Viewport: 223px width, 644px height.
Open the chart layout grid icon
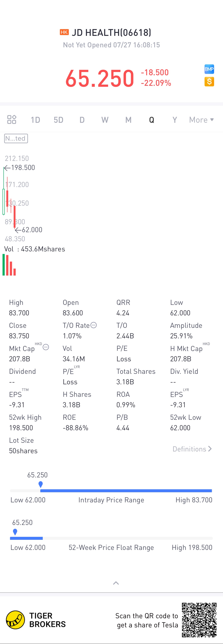12,119
